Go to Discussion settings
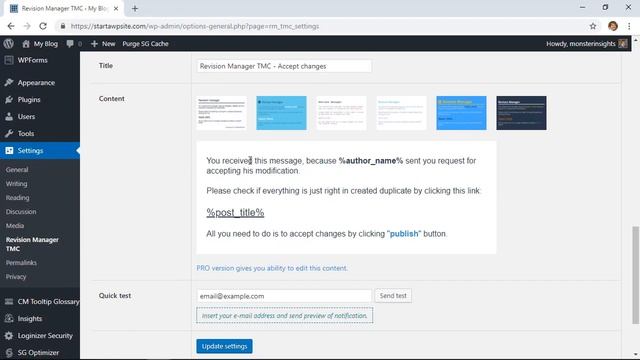The width and height of the screenshot is (640, 360). pos(21,211)
